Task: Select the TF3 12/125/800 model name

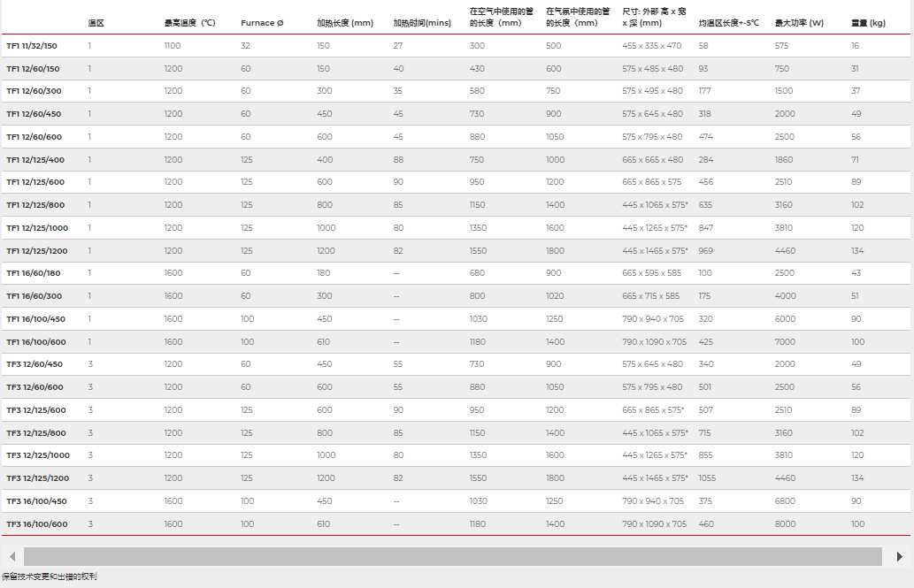Action: click(x=36, y=433)
